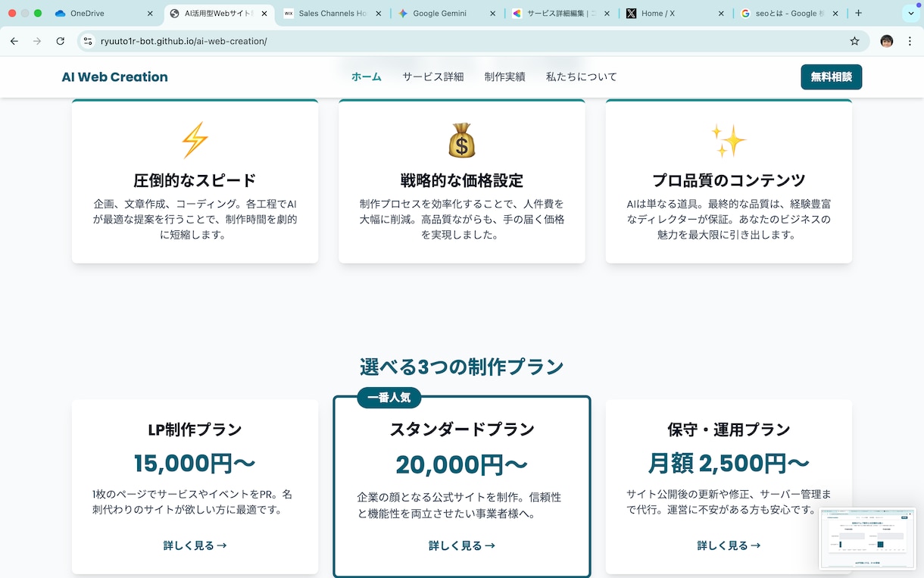924x578 pixels.
Task: Close the OneDrive tab
Action: click(x=151, y=14)
